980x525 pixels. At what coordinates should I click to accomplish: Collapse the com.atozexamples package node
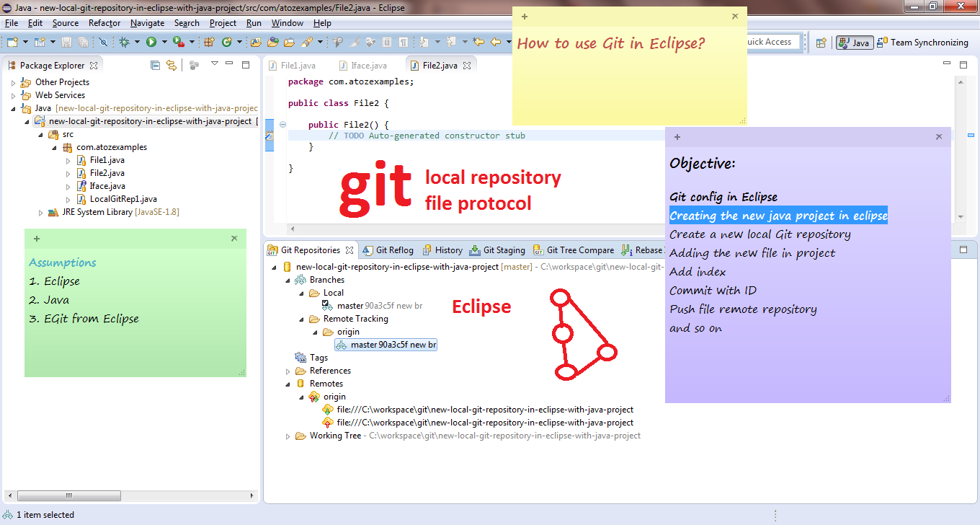coord(54,147)
